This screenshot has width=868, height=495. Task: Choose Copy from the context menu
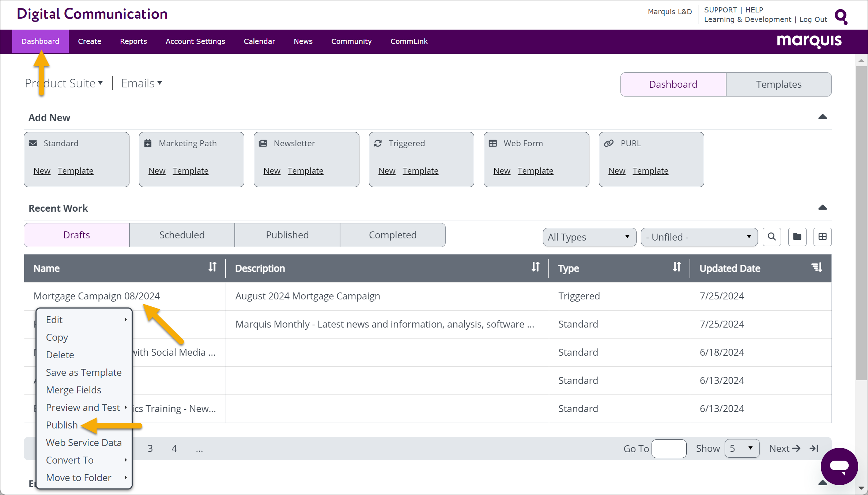57,337
